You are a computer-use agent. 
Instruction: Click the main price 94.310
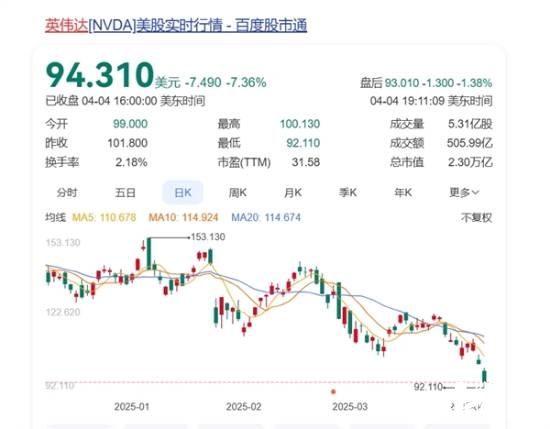coord(100,75)
